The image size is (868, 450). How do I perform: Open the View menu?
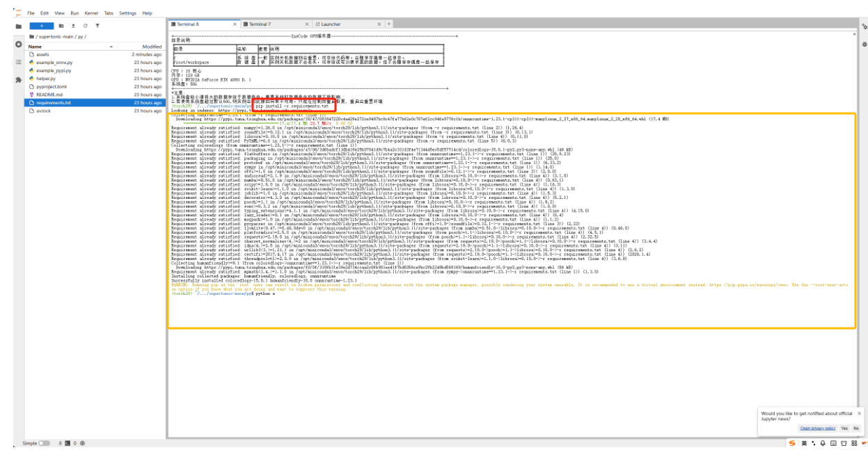pyautogui.click(x=59, y=13)
